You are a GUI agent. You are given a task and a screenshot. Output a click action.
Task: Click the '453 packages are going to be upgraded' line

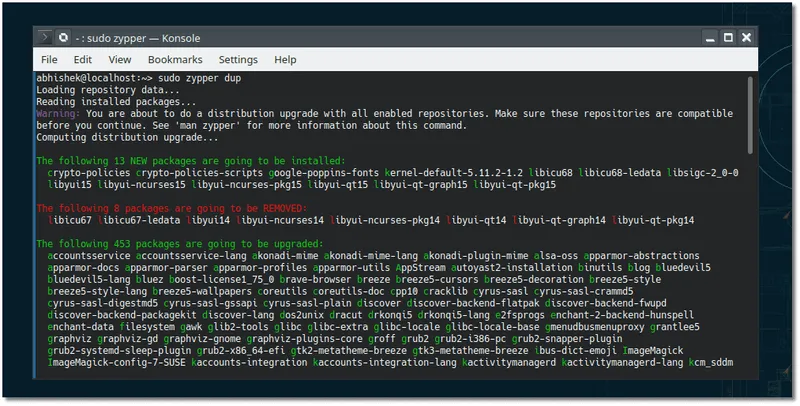tap(180, 243)
